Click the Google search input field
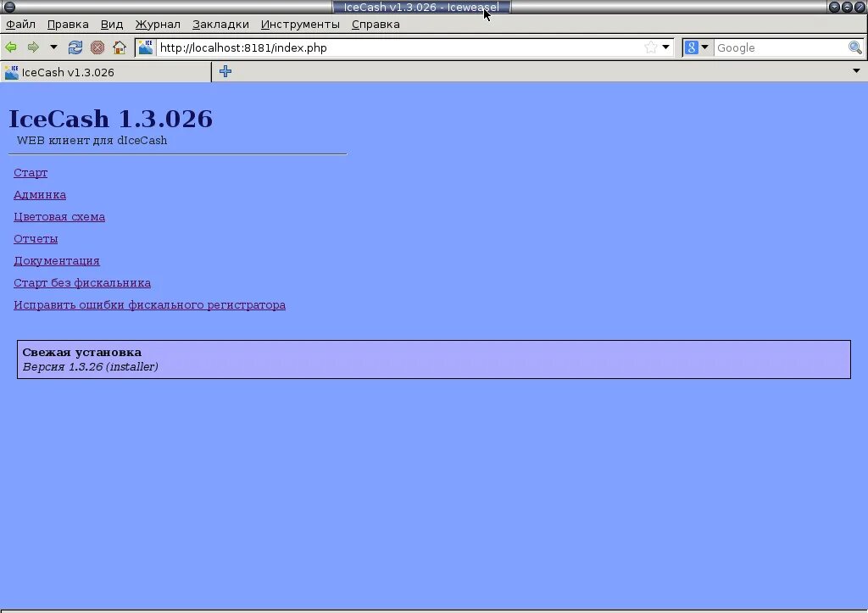868x613 pixels. (x=781, y=47)
